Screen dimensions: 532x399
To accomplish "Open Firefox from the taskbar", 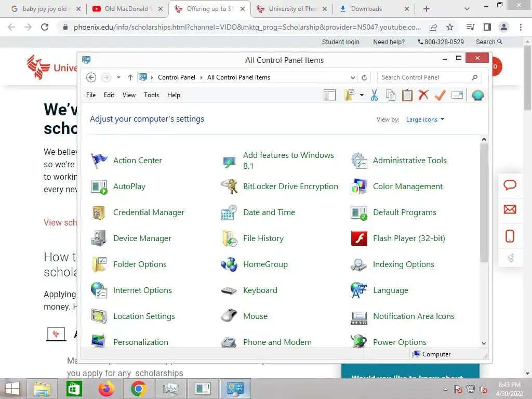I will (106, 389).
